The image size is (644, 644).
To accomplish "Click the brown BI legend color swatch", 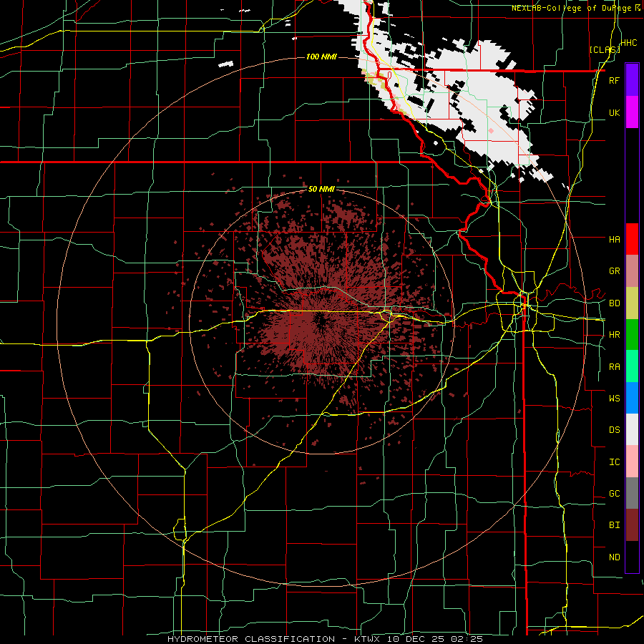I will (632, 525).
